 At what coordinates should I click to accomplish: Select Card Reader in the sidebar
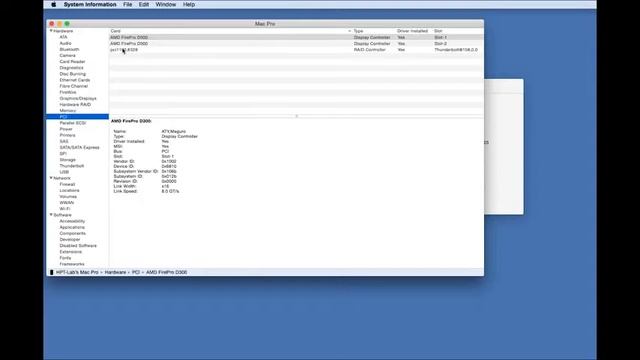point(72,62)
